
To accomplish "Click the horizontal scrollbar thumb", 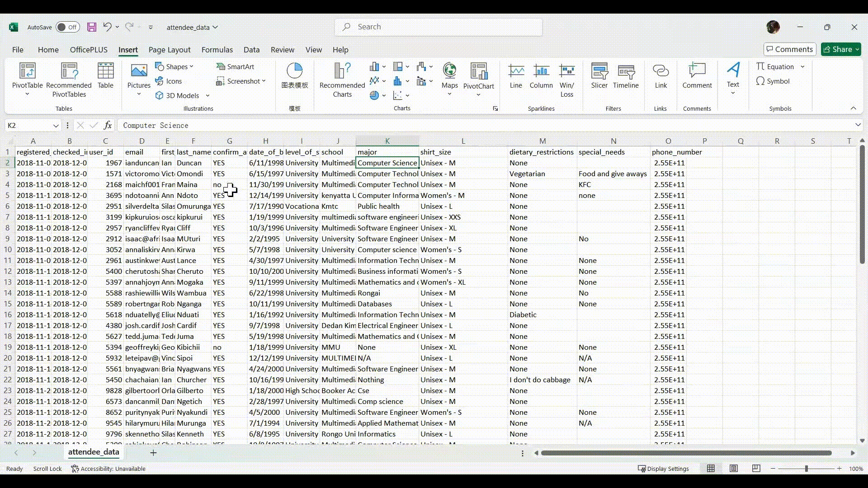I will 686,453.
